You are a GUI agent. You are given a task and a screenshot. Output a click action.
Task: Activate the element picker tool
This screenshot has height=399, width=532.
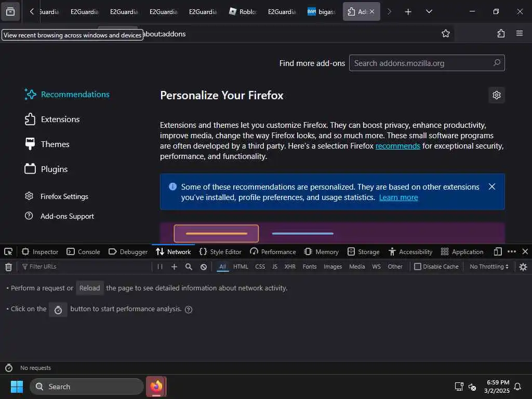[8, 252]
